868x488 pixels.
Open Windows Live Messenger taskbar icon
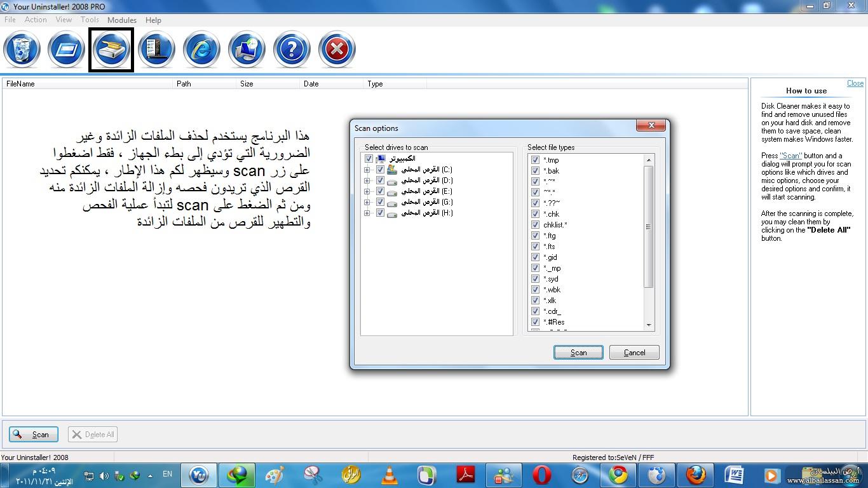(x=504, y=475)
